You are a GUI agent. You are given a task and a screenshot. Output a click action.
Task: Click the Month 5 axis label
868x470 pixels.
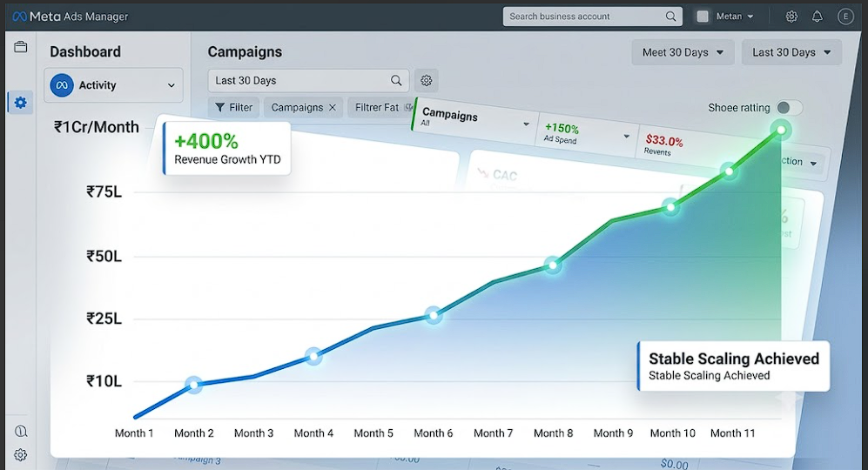tap(373, 433)
